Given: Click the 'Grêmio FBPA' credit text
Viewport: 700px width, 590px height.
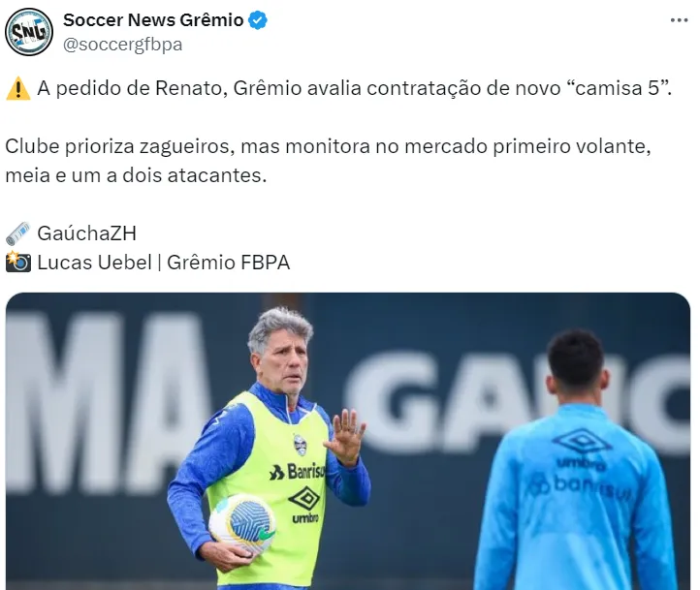Looking at the screenshot, I should tap(228, 263).
